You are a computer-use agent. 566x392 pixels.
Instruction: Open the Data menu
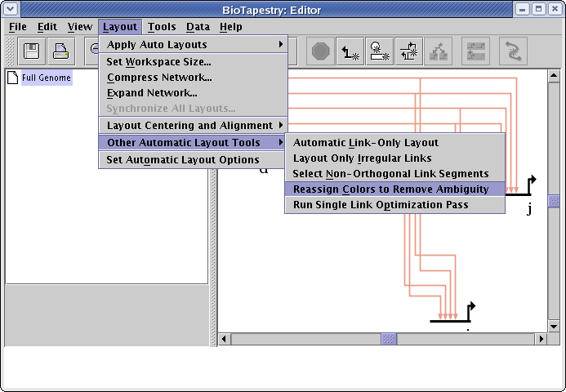click(x=198, y=26)
